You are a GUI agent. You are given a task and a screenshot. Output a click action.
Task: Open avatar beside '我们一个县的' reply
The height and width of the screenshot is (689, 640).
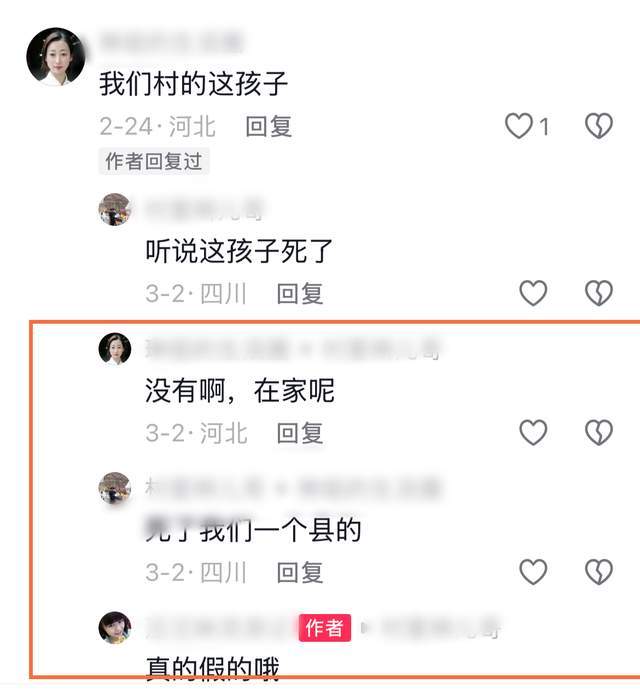tap(115, 488)
